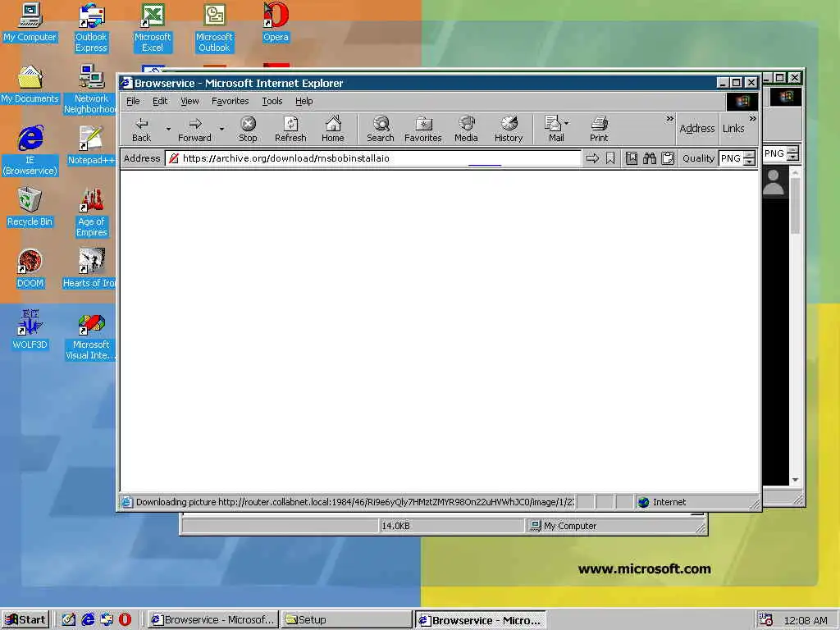
Task: Select the Microsoft Outlook desktop icon
Action: click(214, 28)
